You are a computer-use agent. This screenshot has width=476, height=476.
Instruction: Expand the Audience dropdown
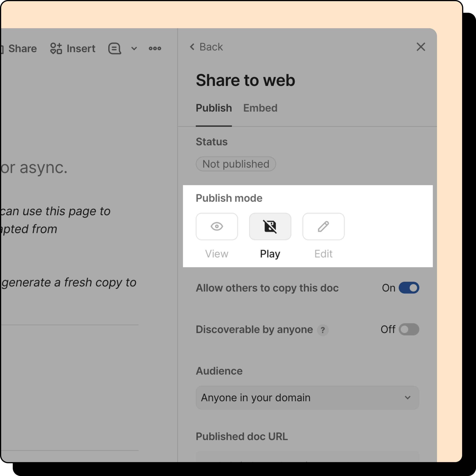pos(307,397)
